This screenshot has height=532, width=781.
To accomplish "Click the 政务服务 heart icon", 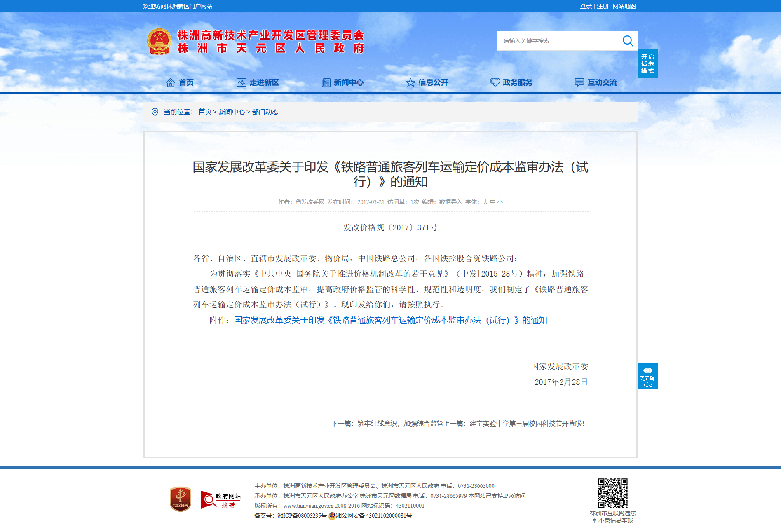I will pos(495,82).
